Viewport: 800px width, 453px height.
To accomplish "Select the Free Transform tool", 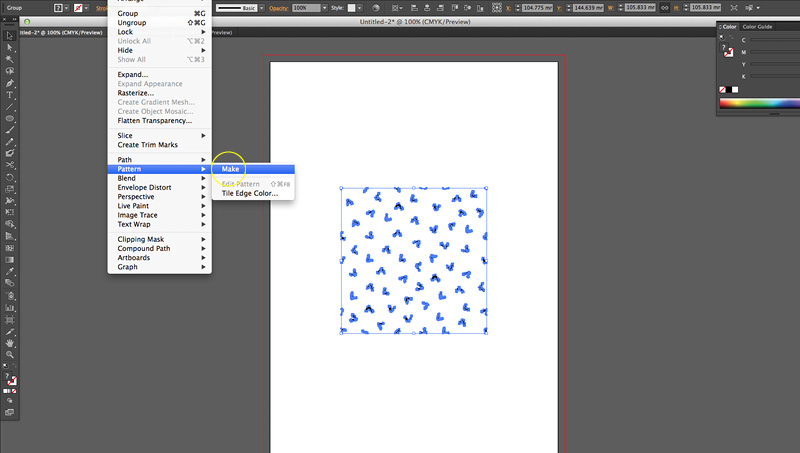I will [10, 212].
